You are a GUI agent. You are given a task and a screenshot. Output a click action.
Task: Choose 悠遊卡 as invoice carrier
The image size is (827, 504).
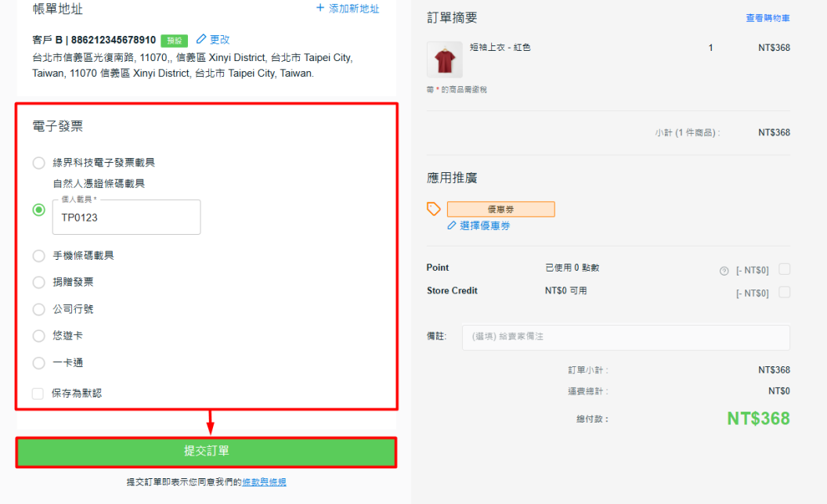(38, 336)
